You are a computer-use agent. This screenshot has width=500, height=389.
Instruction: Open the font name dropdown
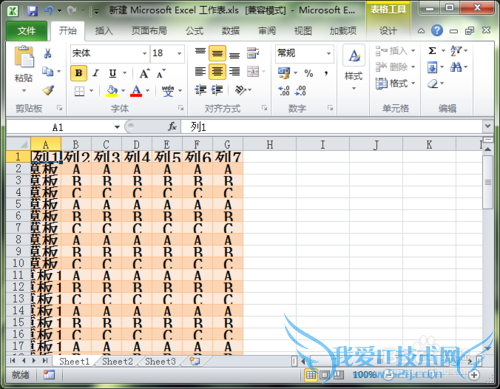point(145,53)
